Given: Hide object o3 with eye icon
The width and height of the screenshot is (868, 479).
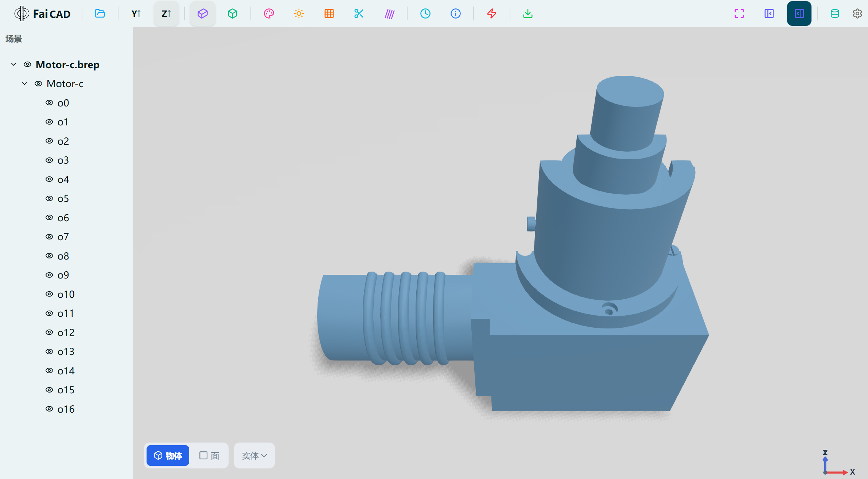Looking at the screenshot, I should [49, 160].
